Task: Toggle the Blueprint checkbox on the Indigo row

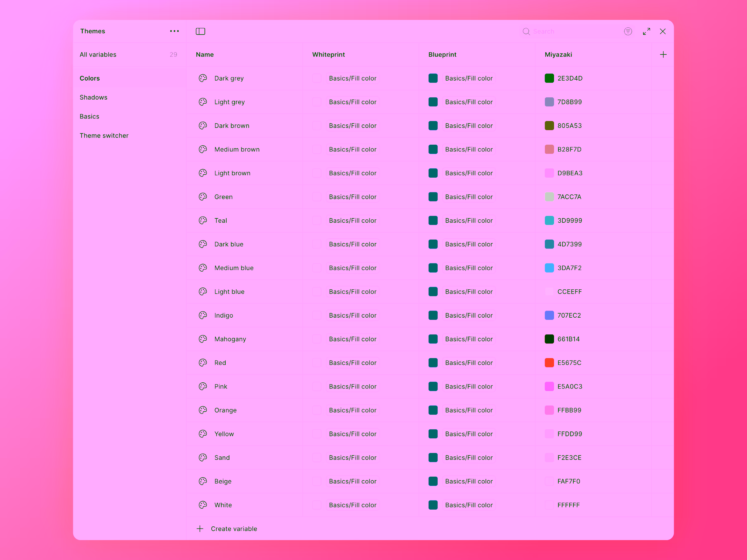Action: pos(433,315)
